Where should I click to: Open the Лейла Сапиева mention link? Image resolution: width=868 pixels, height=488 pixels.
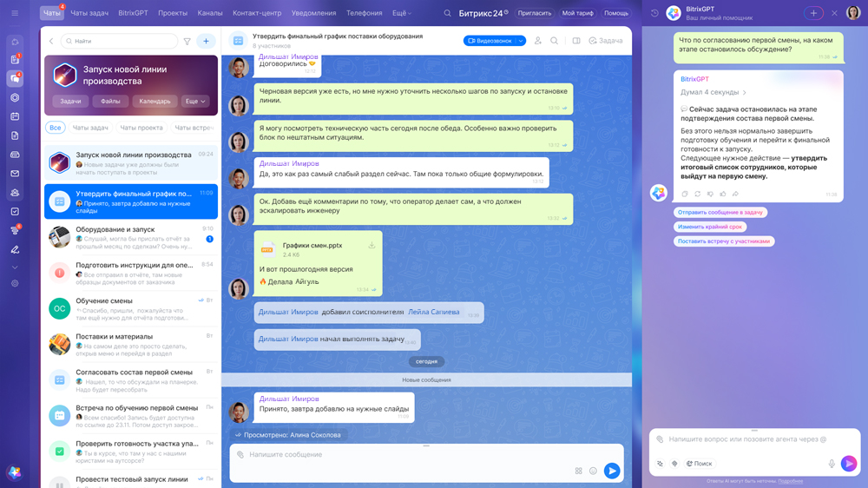click(x=433, y=312)
